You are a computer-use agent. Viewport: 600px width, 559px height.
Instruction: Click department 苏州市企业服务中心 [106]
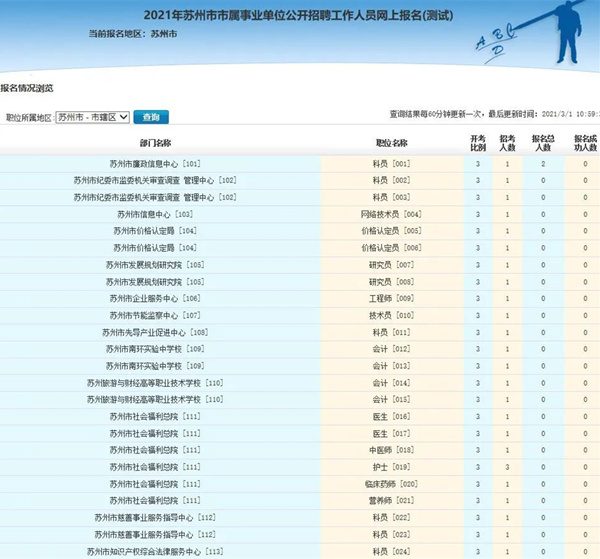[x=155, y=298]
